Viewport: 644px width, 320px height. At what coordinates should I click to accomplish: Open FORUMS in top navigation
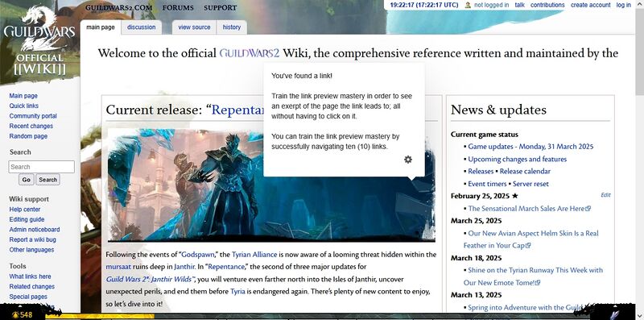(x=178, y=7)
